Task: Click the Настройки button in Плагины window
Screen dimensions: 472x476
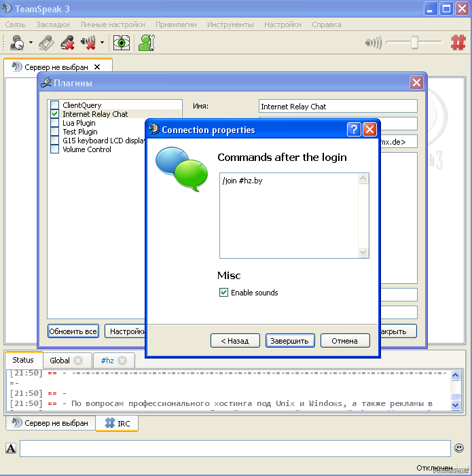Action: coord(125,331)
